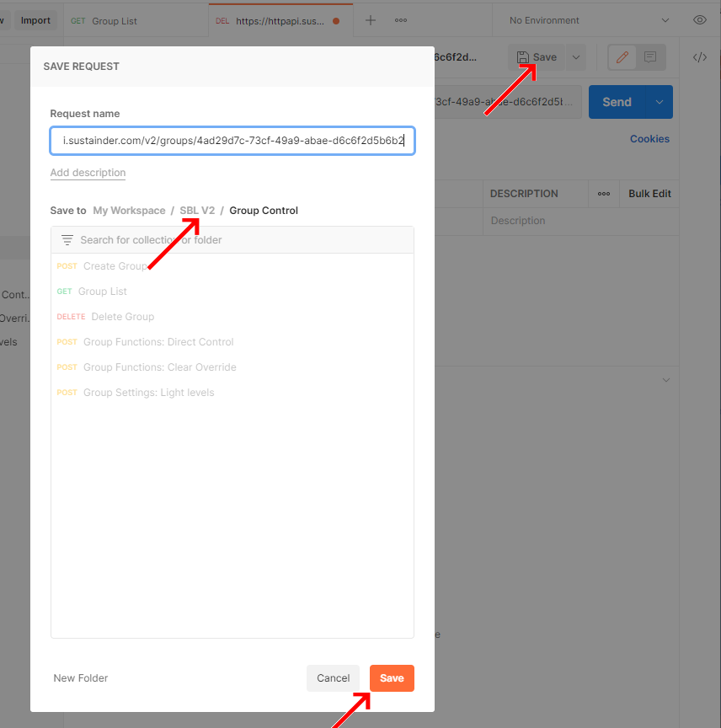This screenshot has width=721, height=728.
Task: Click the Add description link
Action: pos(88,172)
